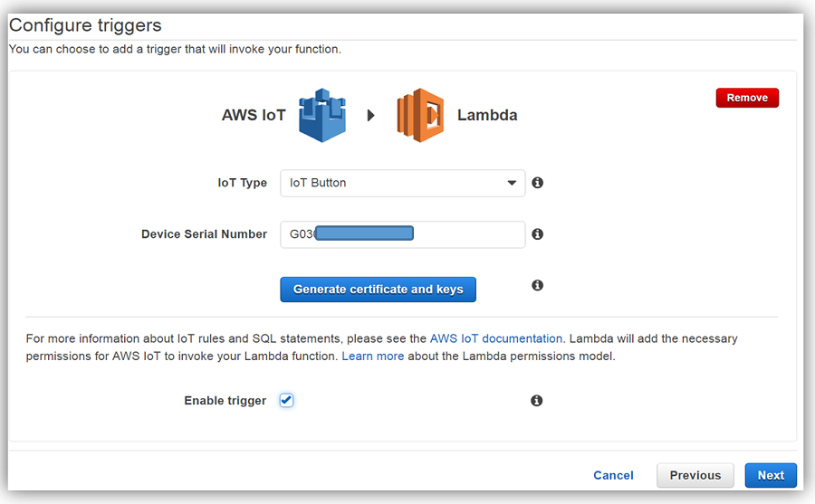Show info for the Enable trigger option

tap(537, 400)
